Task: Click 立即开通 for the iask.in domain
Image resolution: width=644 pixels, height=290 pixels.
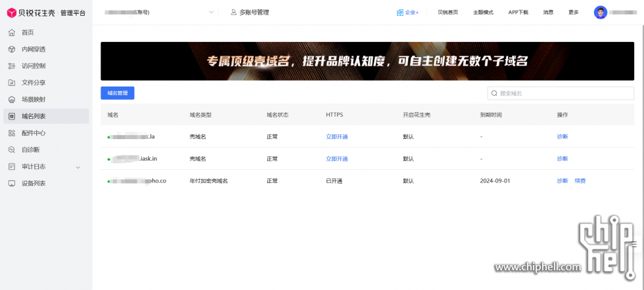Action: click(x=336, y=159)
